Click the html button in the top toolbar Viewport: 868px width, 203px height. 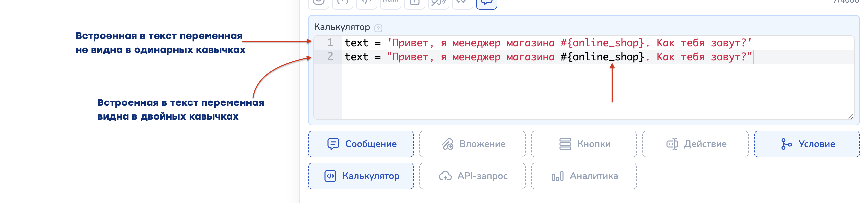[391, 2]
